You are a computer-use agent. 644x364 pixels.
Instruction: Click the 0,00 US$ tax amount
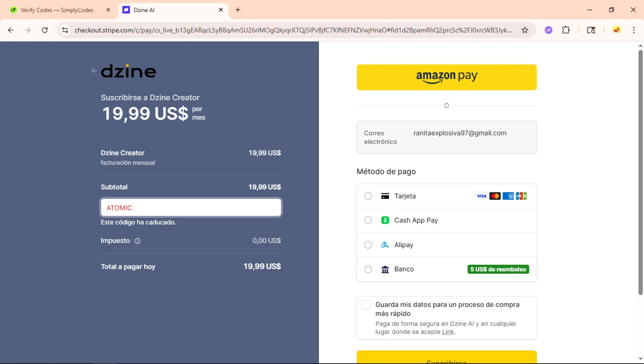(267, 241)
